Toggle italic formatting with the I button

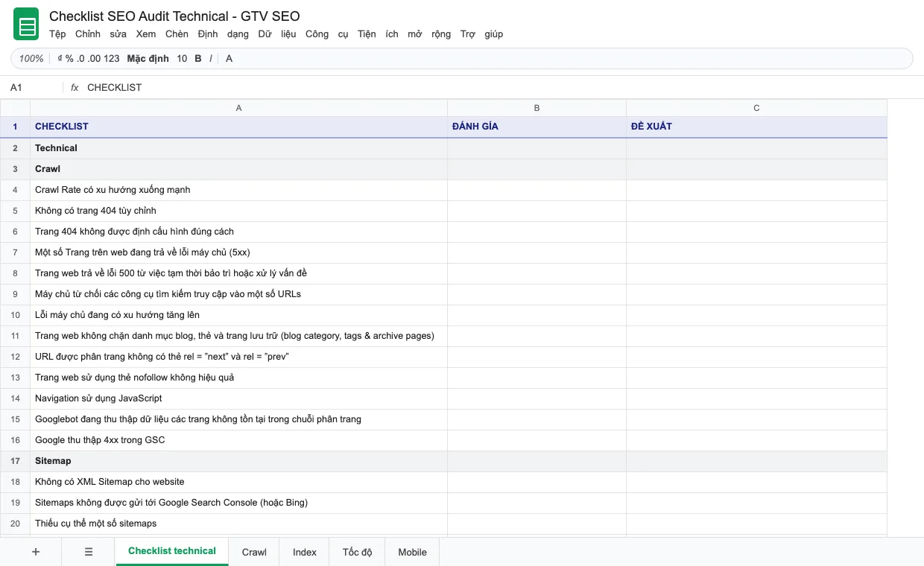click(211, 59)
